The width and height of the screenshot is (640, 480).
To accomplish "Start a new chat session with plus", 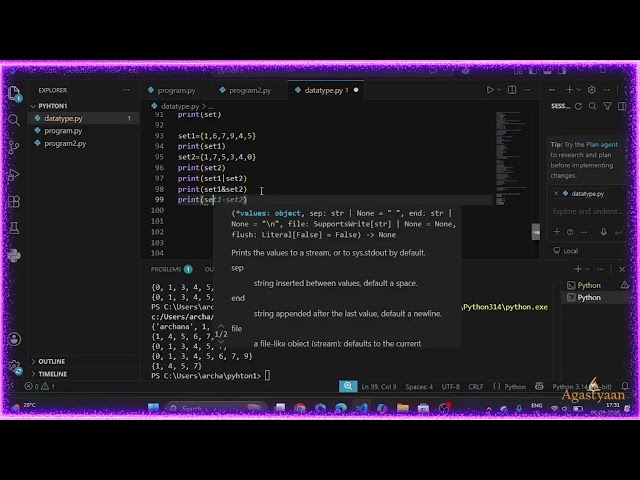I will click(569, 90).
